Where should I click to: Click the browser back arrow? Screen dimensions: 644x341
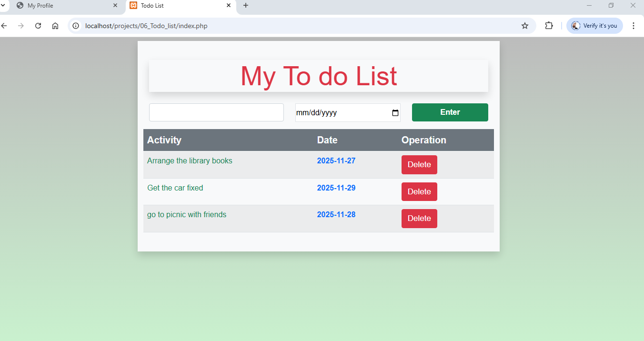(x=4, y=26)
